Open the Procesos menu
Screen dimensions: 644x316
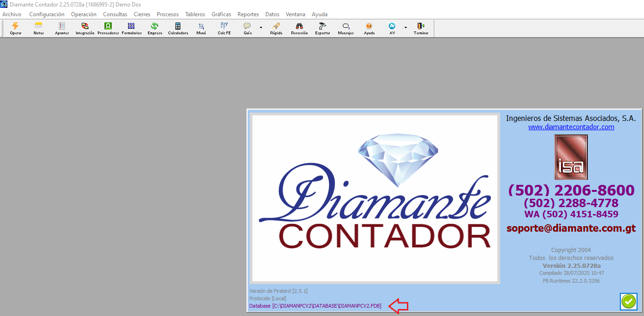coord(167,14)
